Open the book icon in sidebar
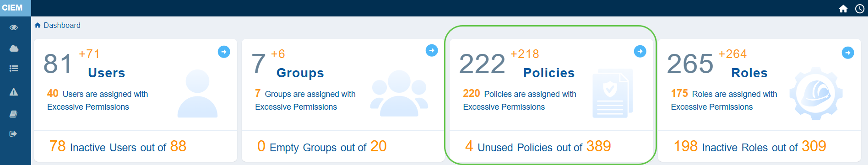Image resolution: width=868 pixels, height=165 pixels. click(14, 114)
